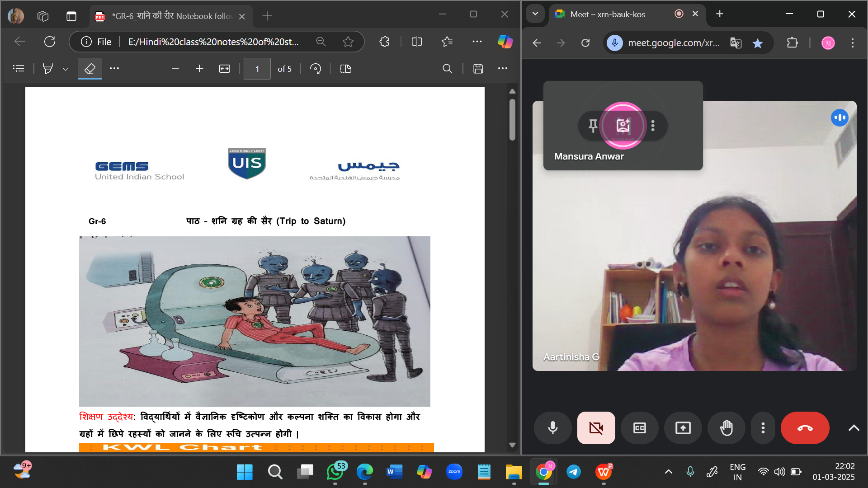This screenshot has width=868, height=488.
Task: Click the PDF save icon
Action: click(x=478, y=69)
